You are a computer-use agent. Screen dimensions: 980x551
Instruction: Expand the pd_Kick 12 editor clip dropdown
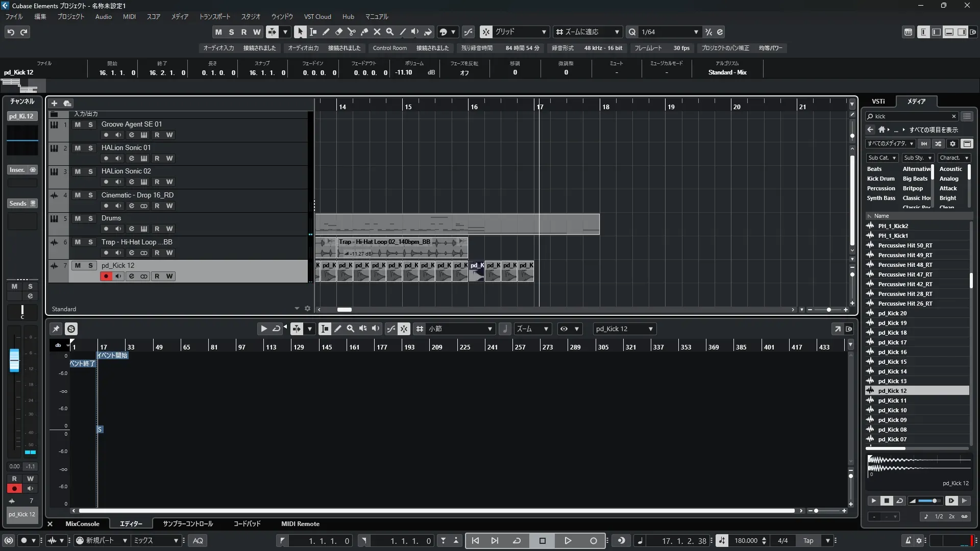[x=650, y=329]
